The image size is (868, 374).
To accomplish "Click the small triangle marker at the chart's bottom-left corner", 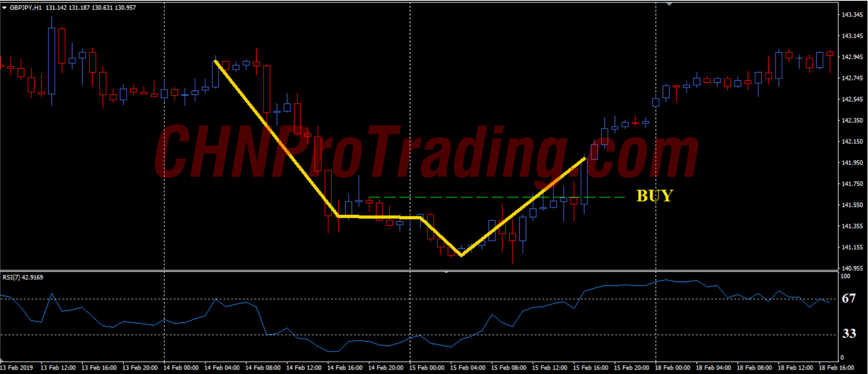I will (x=2, y=359).
